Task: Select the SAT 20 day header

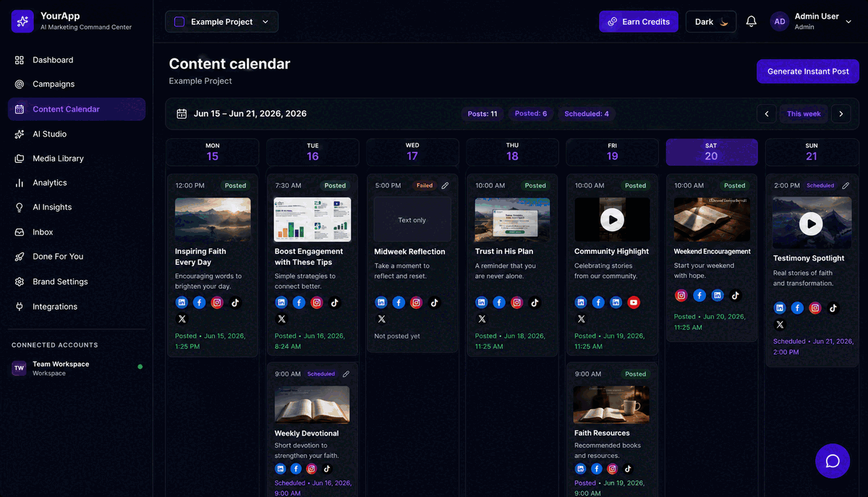Action: (x=712, y=152)
